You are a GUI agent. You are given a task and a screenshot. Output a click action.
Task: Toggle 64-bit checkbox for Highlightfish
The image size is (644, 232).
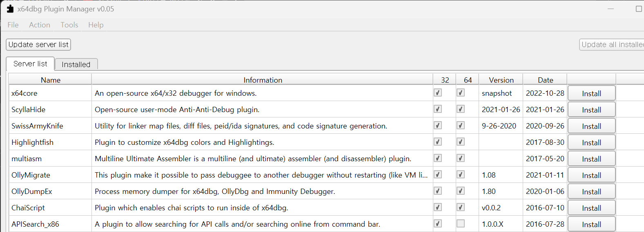(x=461, y=142)
